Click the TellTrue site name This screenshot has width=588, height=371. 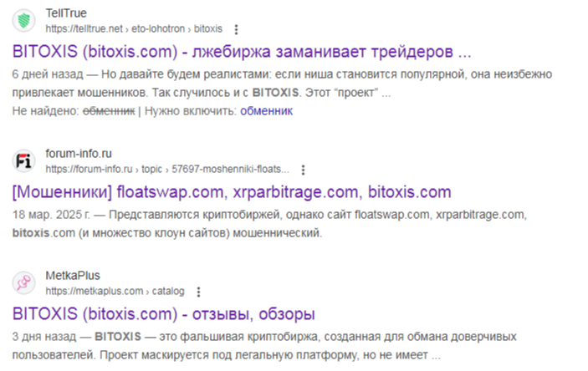[x=66, y=13]
